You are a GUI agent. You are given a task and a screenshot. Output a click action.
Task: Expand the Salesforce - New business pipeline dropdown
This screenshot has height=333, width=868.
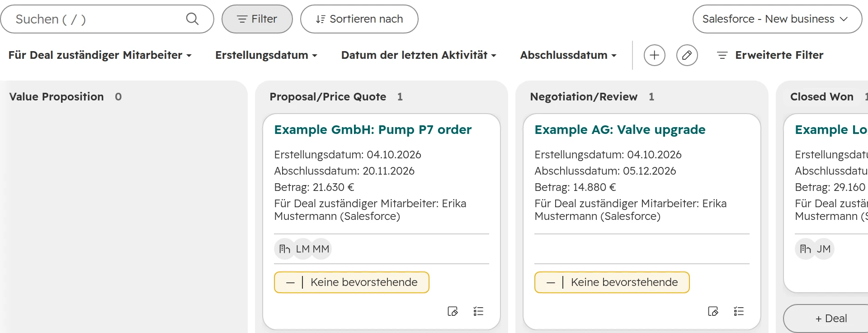[x=777, y=19]
